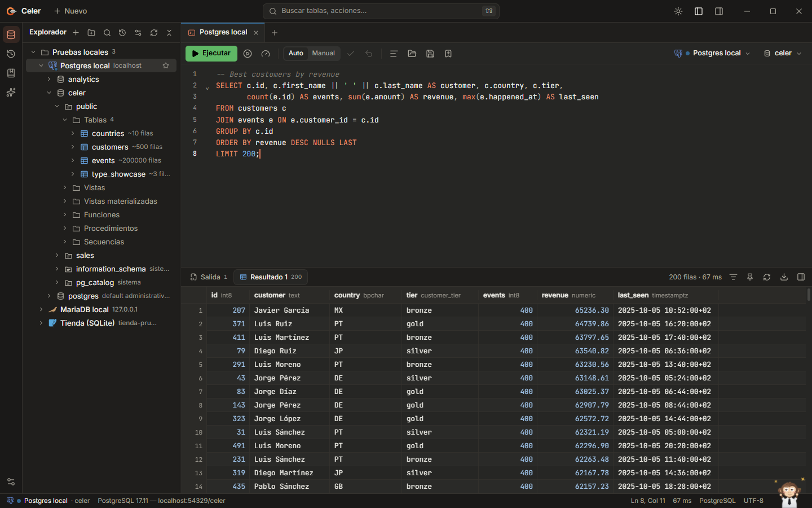This screenshot has height=508, width=812.
Task: Export the result data download icon
Action: click(784, 277)
